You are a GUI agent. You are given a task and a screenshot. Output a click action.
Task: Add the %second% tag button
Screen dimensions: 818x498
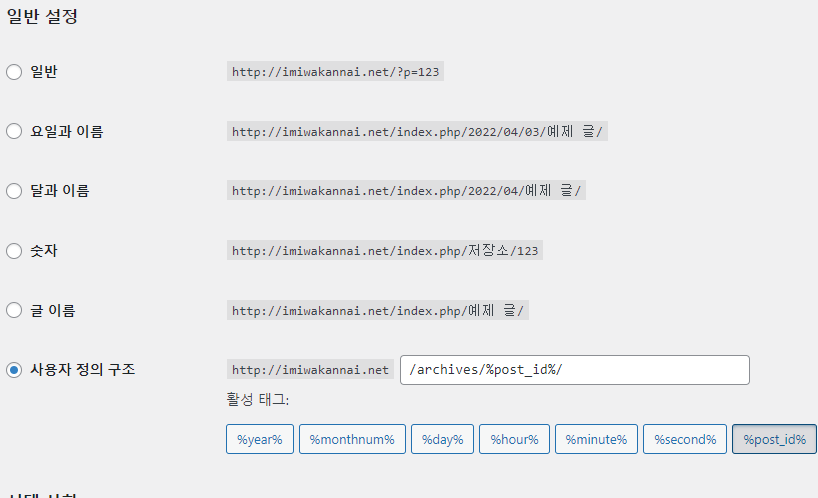point(685,439)
